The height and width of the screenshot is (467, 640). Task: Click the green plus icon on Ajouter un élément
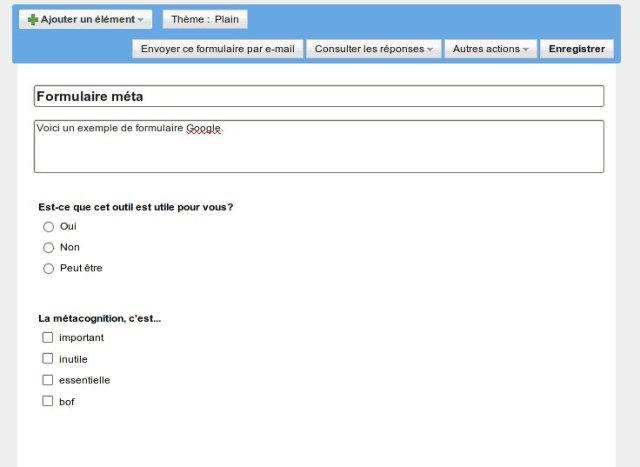[x=33, y=20]
